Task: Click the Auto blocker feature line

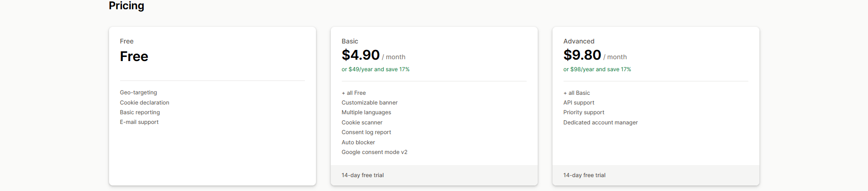Action: click(358, 142)
